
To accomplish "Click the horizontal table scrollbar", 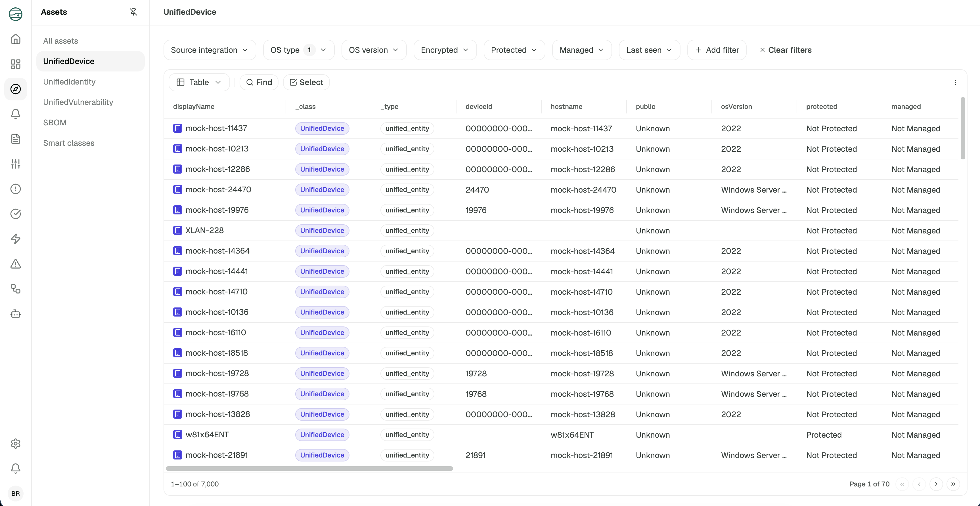I will click(309, 469).
